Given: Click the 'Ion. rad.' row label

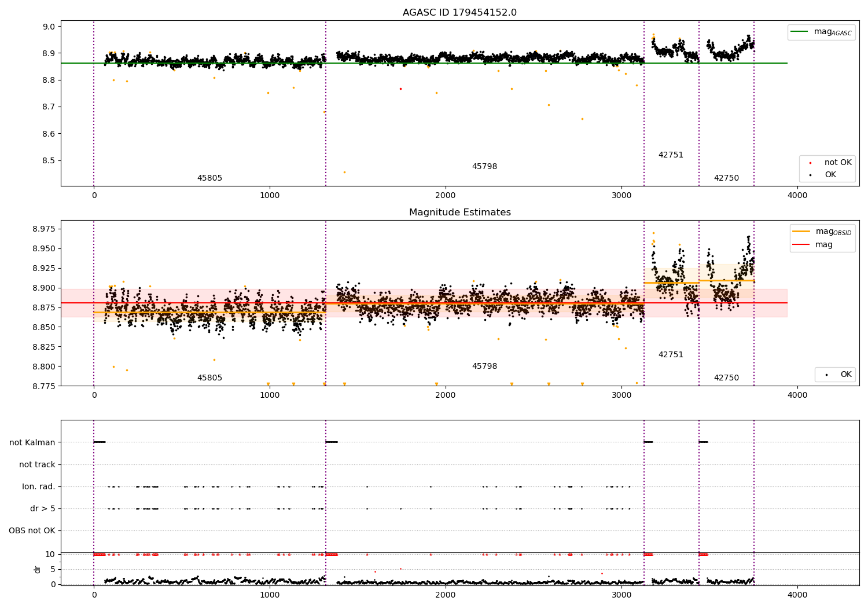Looking at the screenshot, I should point(39,486).
